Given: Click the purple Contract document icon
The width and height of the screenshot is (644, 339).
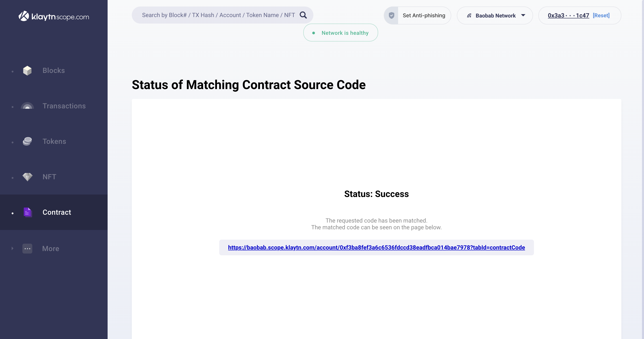Looking at the screenshot, I should pos(28,212).
